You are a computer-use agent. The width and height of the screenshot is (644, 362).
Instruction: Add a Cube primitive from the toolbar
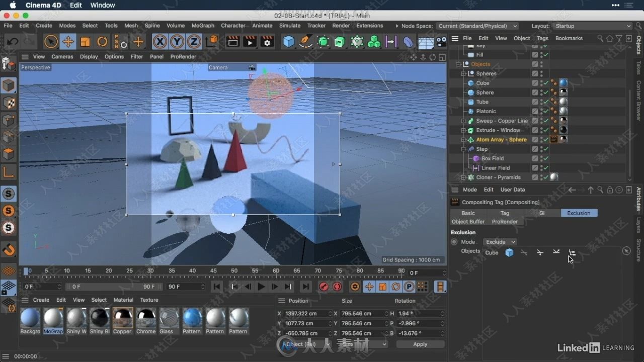tap(289, 42)
